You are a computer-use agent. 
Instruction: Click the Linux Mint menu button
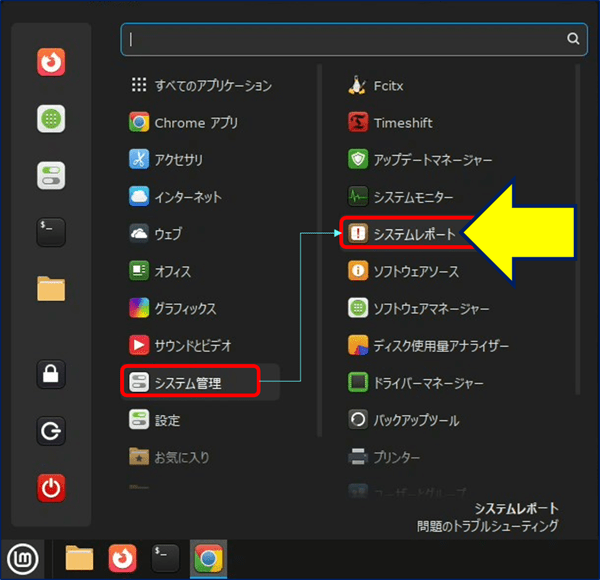pos(23,560)
